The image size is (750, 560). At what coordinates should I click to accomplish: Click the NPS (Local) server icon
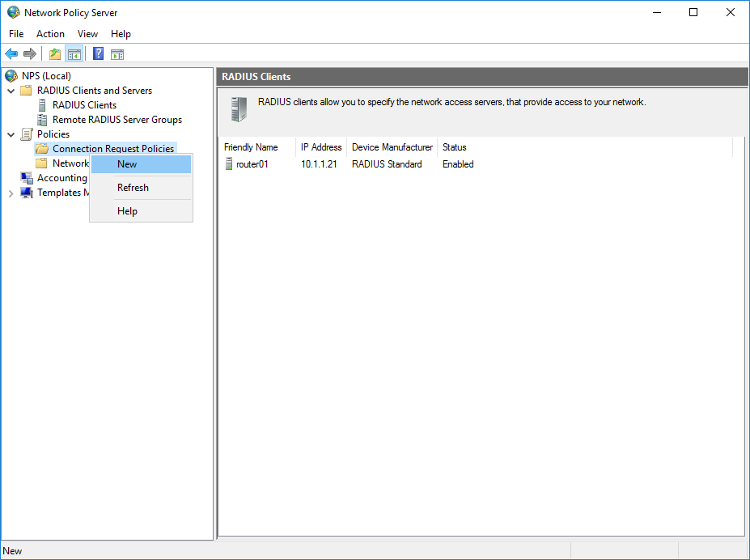[x=11, y=74]
